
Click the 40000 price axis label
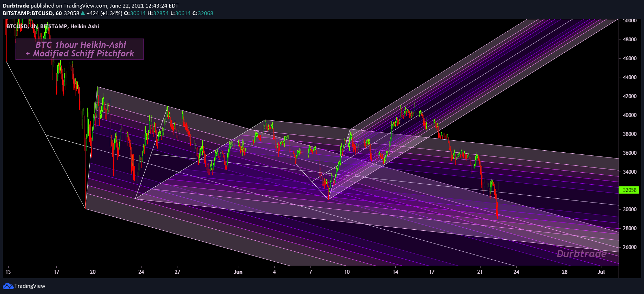pyautogui.click(x=630, y=115)
